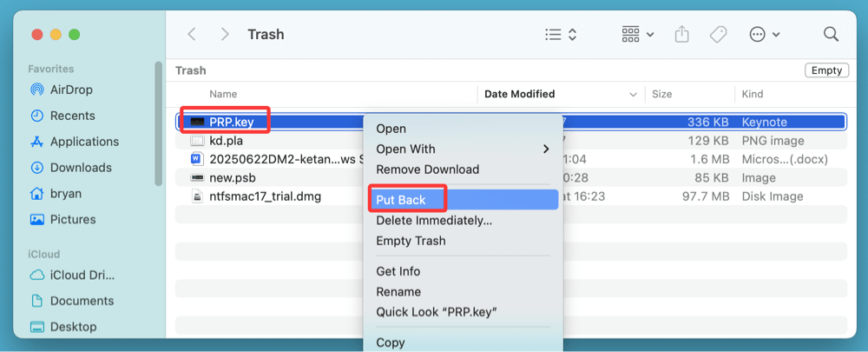
Task: Go back with the left chevron arrow
Action: click(192, 35)
